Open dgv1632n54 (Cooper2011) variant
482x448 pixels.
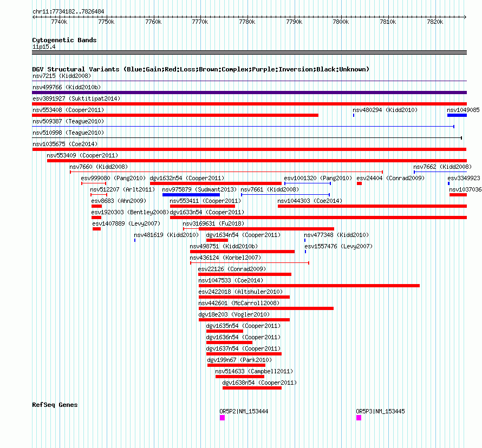point(187,178)
